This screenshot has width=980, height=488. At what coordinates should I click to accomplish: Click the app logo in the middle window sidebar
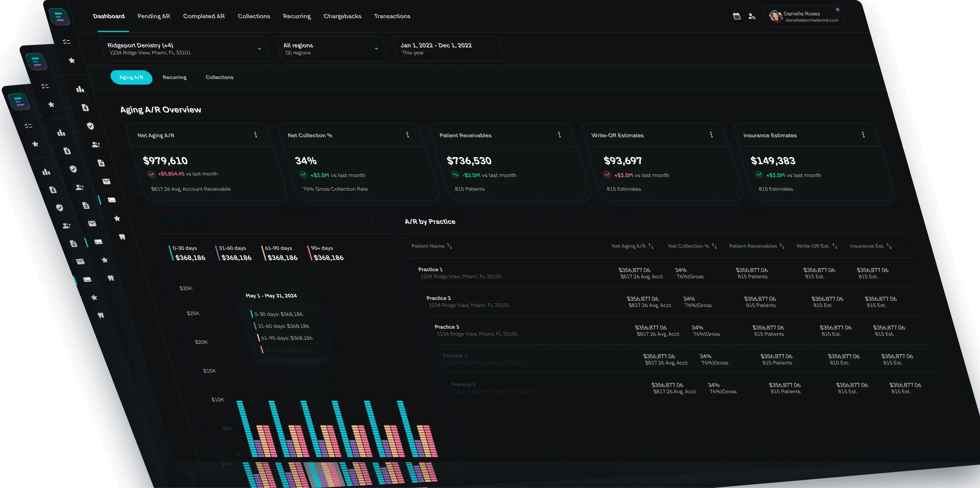[36, 62]
